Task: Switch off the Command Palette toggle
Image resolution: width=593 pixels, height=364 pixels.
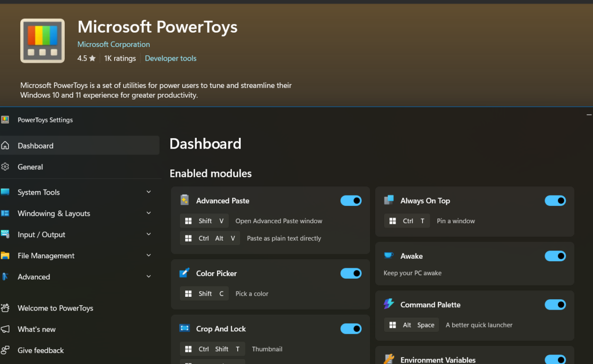Action: (x=555, y=305)
